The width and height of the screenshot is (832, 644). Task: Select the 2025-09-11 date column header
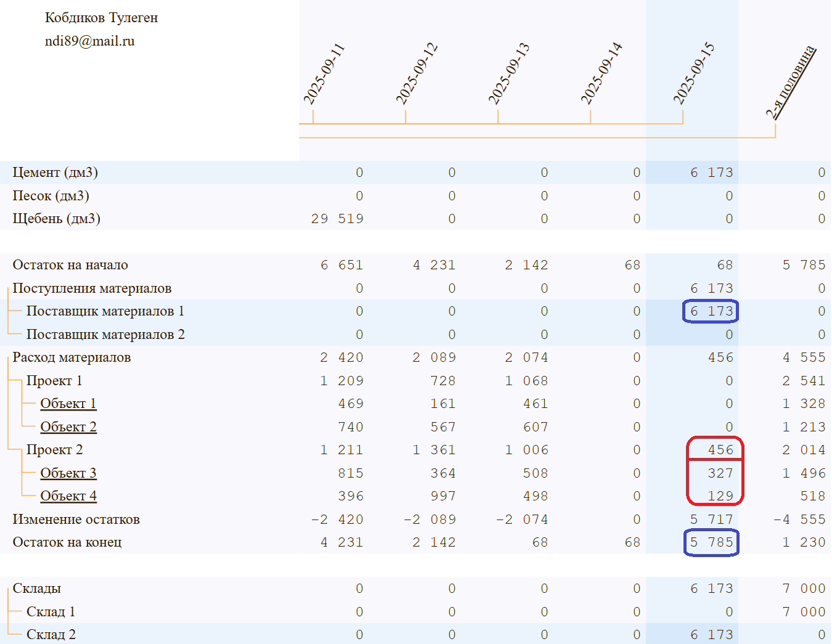coord(324,74)
